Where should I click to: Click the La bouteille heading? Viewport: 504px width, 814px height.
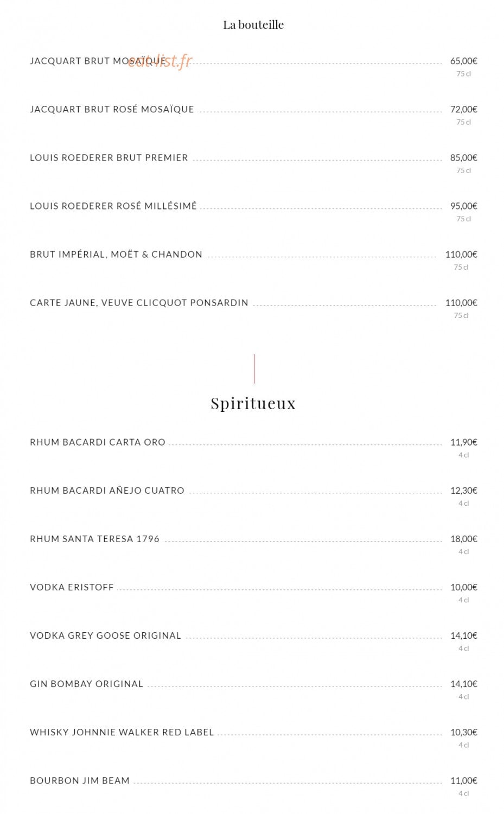(x=253, y=24)
